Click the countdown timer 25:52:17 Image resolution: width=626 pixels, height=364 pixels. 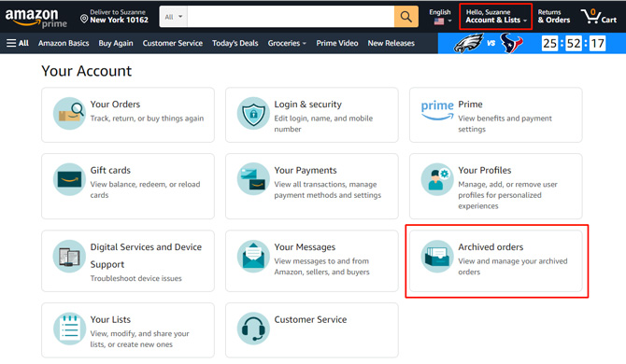(574, 43)
